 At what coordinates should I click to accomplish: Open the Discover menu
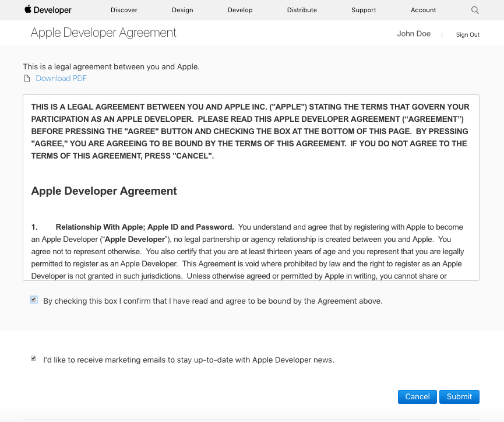click(124, 10)
